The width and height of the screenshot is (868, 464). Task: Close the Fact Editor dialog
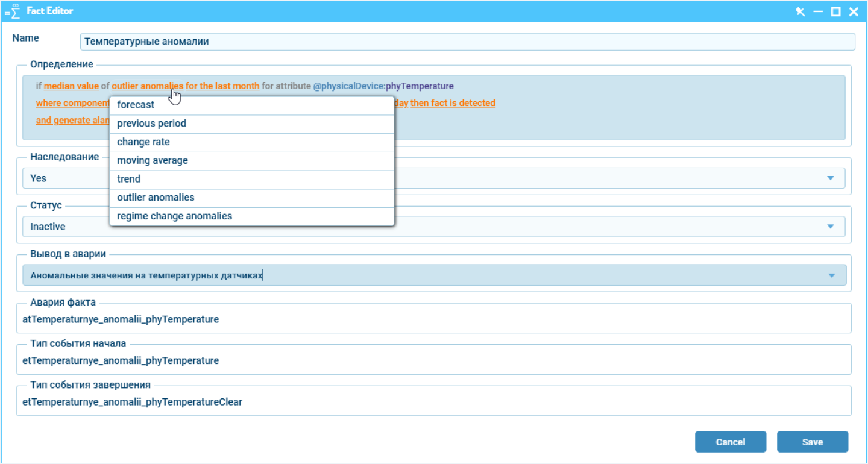853,11
